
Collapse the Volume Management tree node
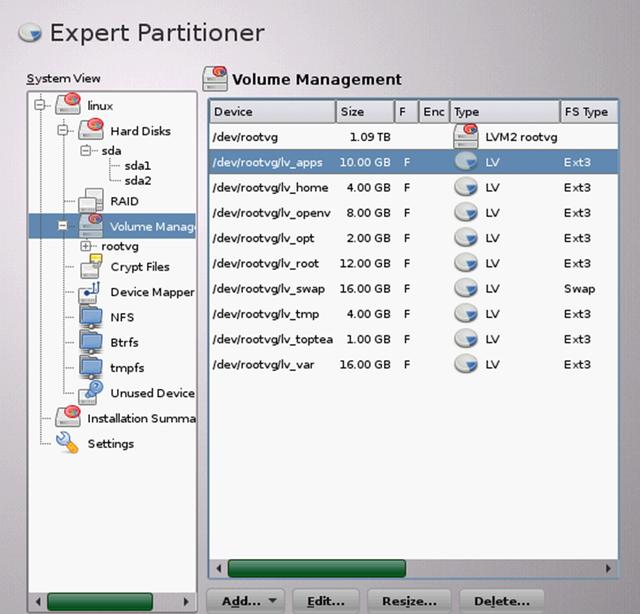(62, 225)
